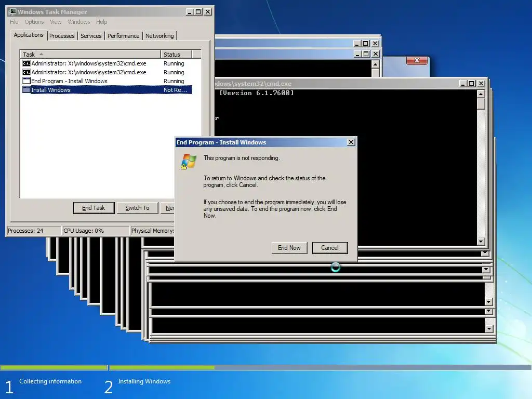
Task: Click 'Installing Windows' step label
Action: 144,381
